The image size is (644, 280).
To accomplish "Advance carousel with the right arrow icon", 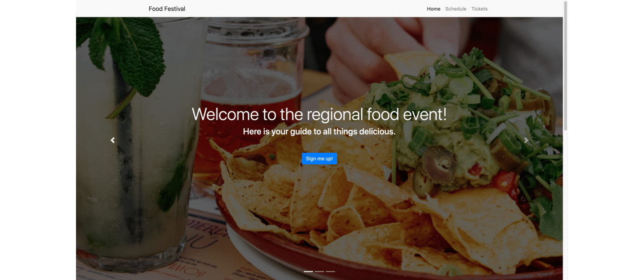I will coord(526,140).
